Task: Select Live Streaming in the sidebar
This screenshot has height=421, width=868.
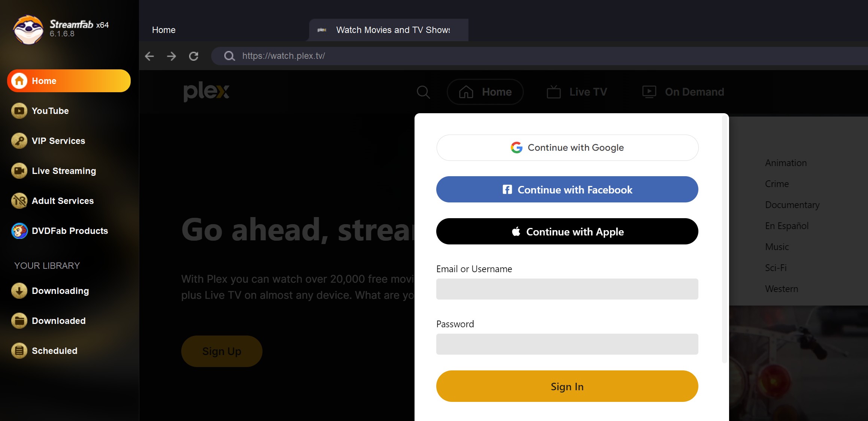Action: [64, 171]
